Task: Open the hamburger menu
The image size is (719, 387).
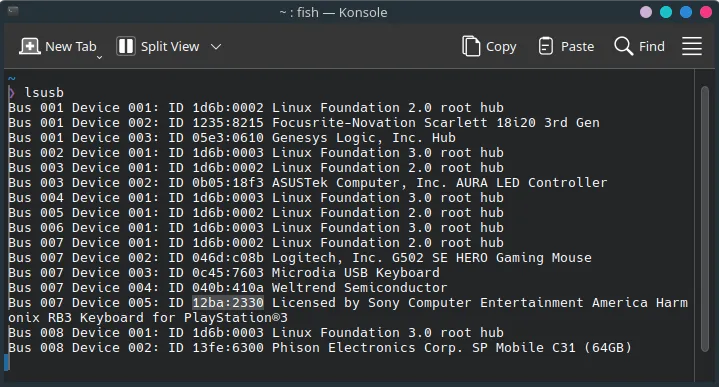Action: click(691, 46)
